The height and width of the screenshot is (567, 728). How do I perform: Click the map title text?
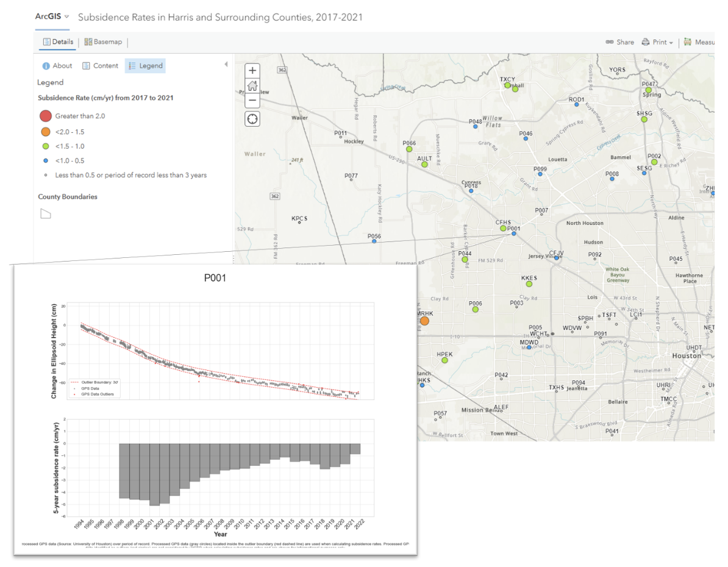[x=220, y=17]
